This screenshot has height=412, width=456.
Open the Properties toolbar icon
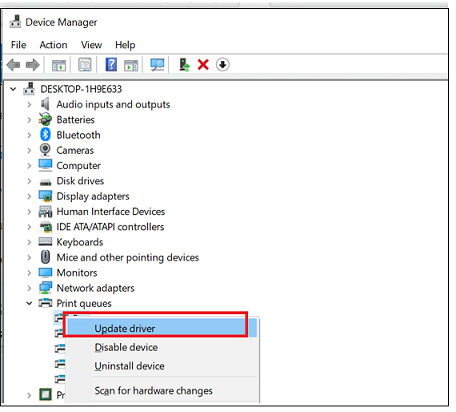85,65
